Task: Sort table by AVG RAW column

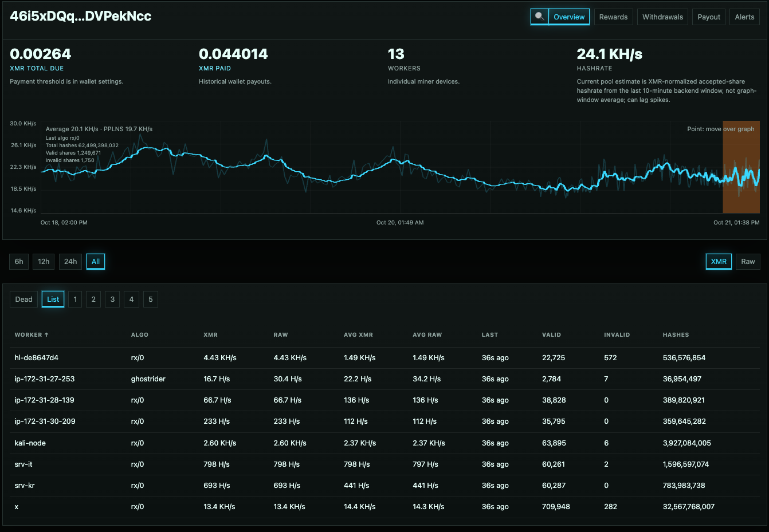Action: coord(427,335)
